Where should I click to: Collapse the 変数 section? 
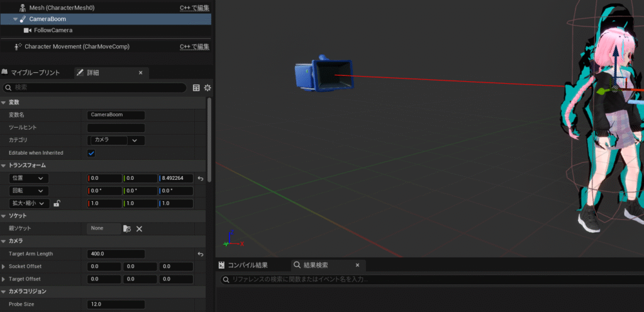click(4, 103)
